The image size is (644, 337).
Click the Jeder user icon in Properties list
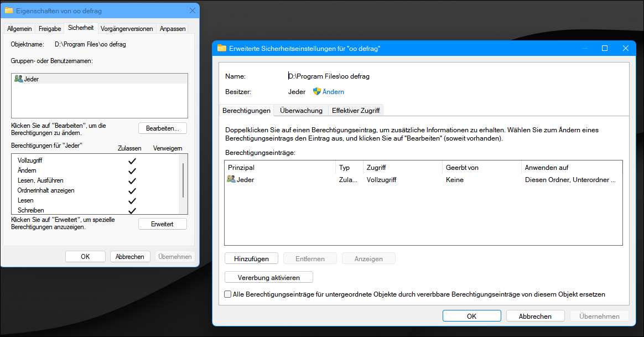pyautogui.click(x=18, y=79)
